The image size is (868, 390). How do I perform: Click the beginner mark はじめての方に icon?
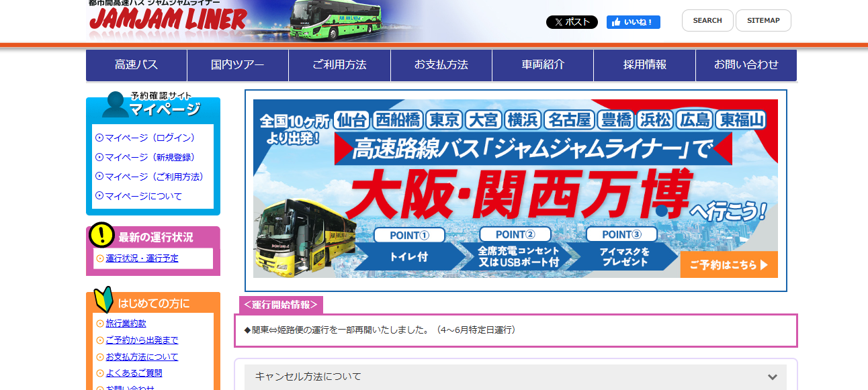tap(103, 300)
